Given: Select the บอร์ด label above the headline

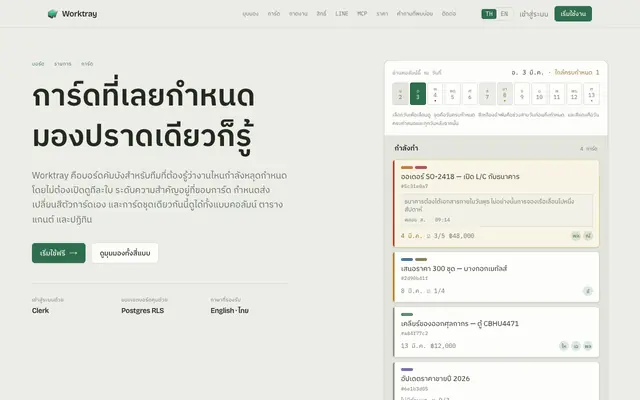Looking at the screenshot, I should click(38, 64).
